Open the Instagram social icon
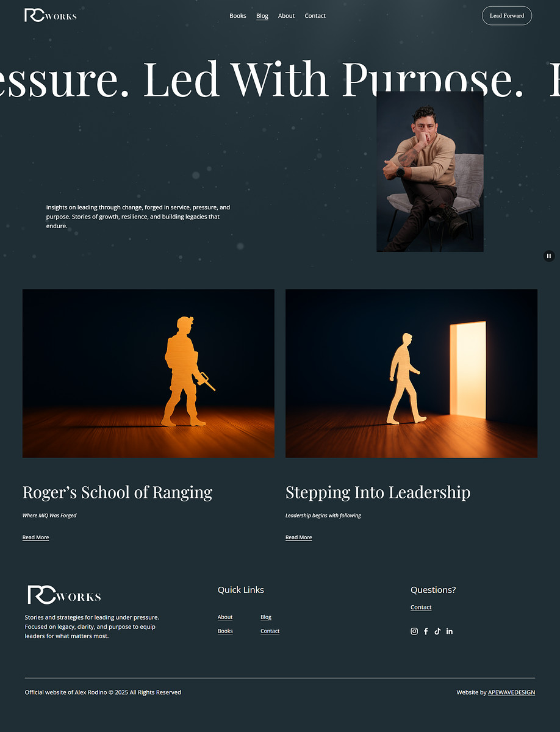 (414, 631)
